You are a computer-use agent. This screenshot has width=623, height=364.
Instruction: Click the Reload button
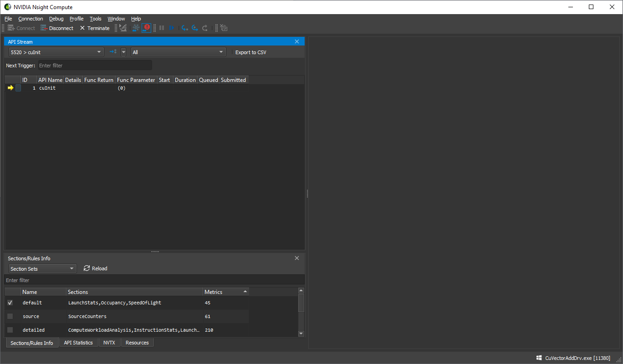[96, 268]
